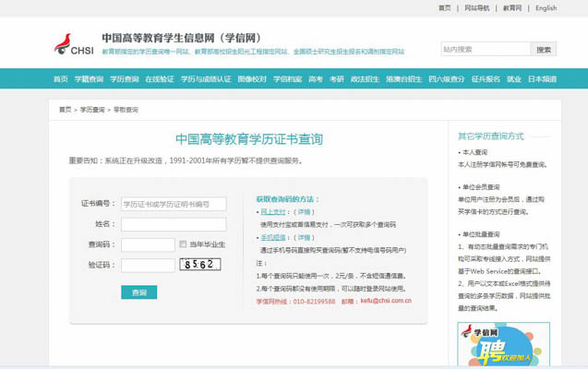Select 在线验证 from the navigation bar
The image size is (588, 369).
click(159, 79)
